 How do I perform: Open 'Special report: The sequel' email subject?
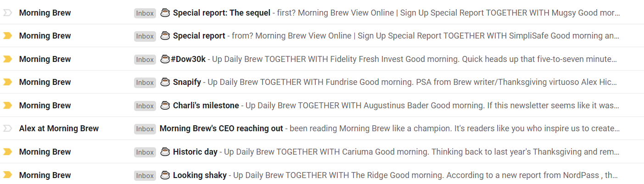point(222,13)
